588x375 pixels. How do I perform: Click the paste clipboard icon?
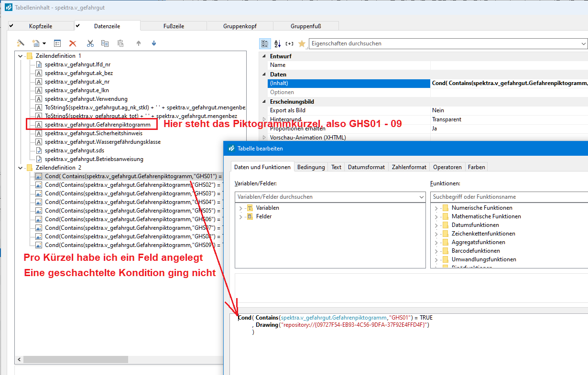(120, 43)
